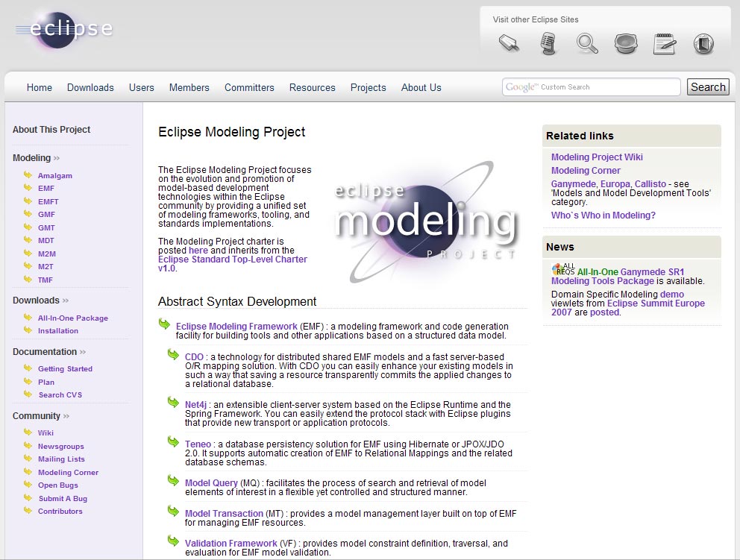Open the Plan sidebar link
740x560 pixels.
[x=46, y=382]
